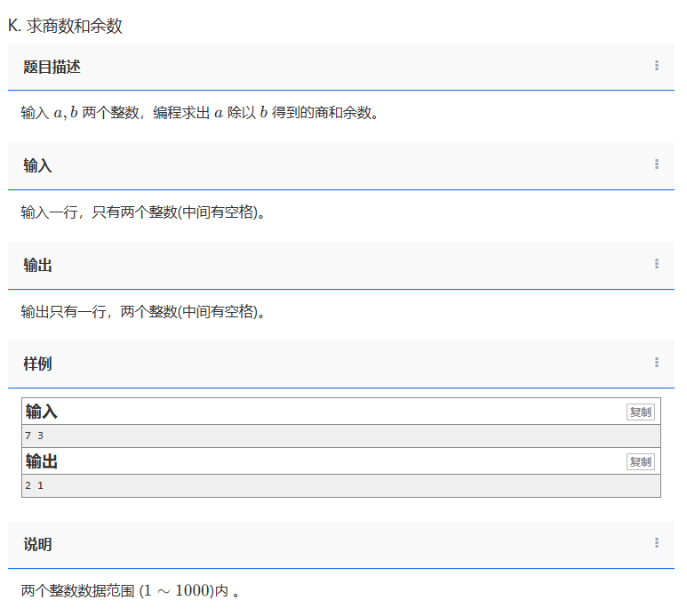The width and height of the screenshot is (687, 616).
Task: Click the sample output value 2 1
Action: pyautogui.click(x=35, y=485)
